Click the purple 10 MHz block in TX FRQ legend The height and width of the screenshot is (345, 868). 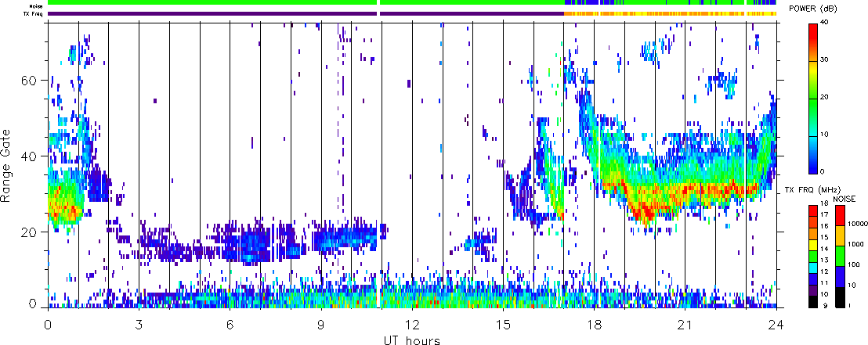click(813, 290)
